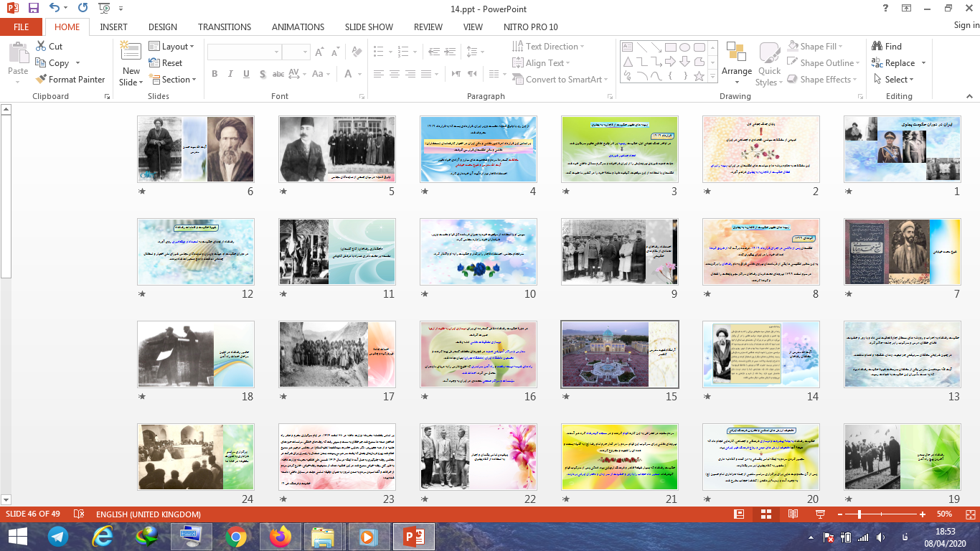Adjust the zoom slider in status bar
Viewport: 980px width, 551px height.
point(859,514)
